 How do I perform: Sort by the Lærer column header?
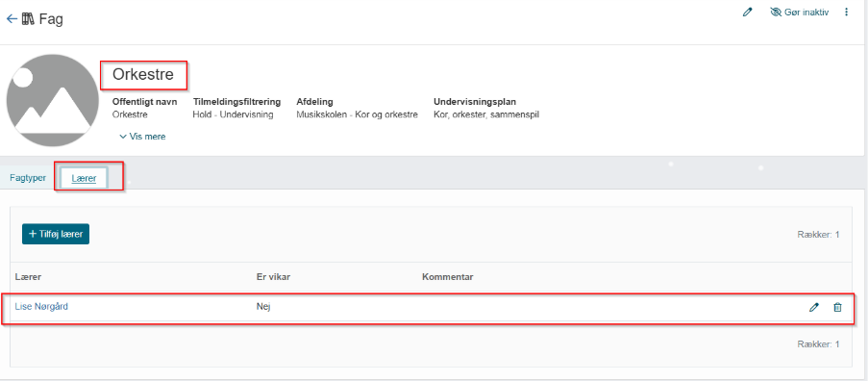point(28,276)
